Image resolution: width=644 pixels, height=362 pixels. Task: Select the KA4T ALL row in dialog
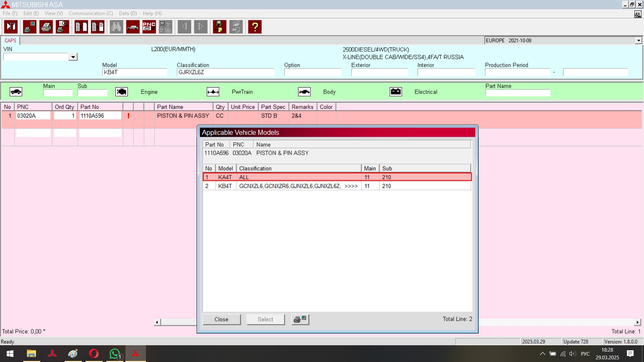(337, 177)
